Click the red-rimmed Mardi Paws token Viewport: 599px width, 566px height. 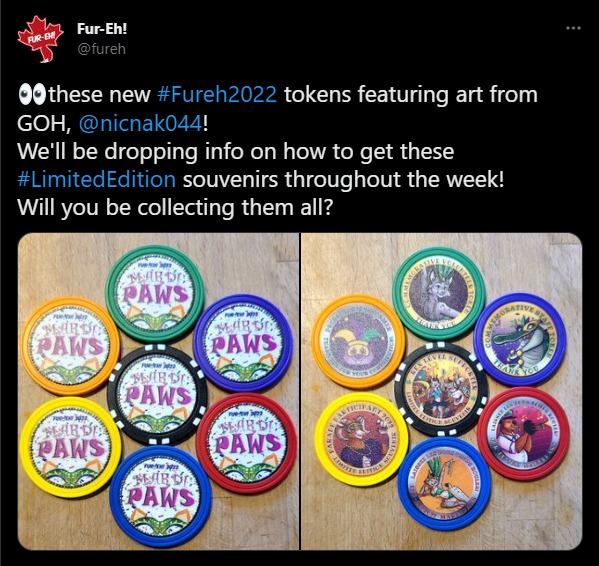(x=246, y=443)
